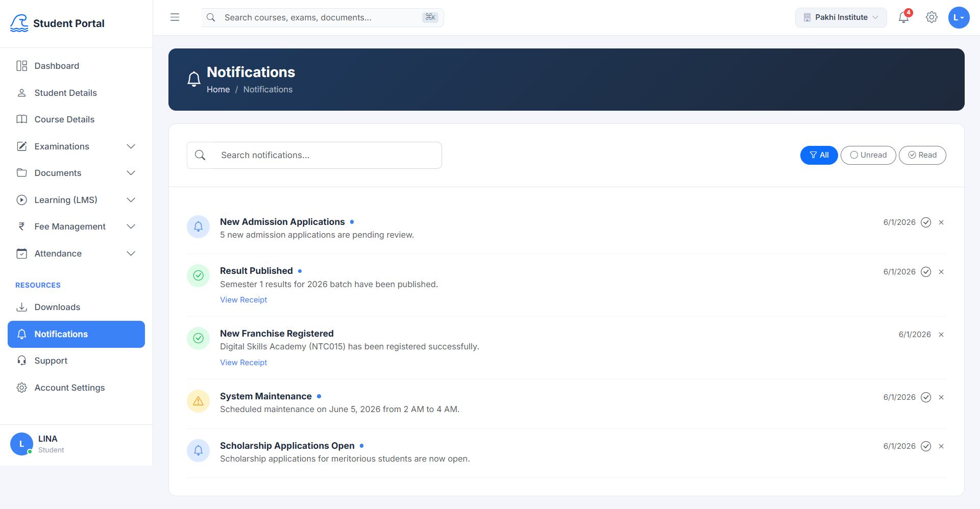Open the Downloads page

(76, 307)
